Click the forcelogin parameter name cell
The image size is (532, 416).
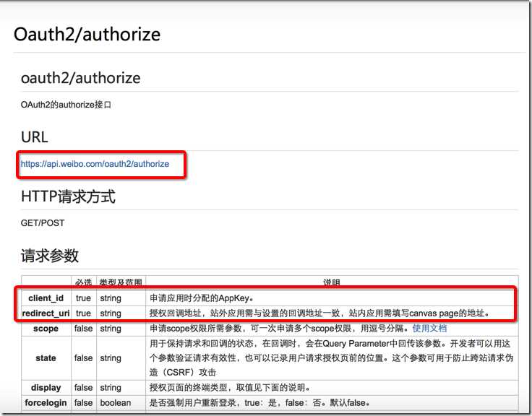(x=46, y=403)
